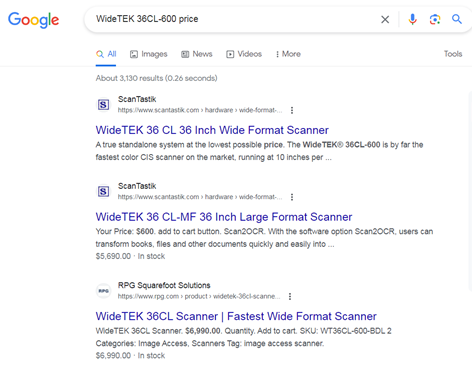Switch to the Videos tab

[x=244, y=54]
